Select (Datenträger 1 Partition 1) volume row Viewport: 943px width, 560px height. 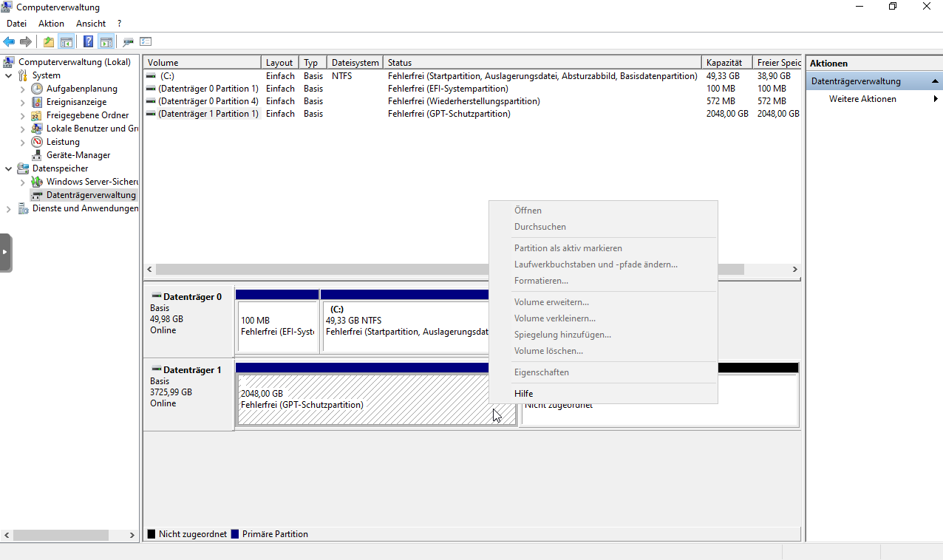(473, 114)
